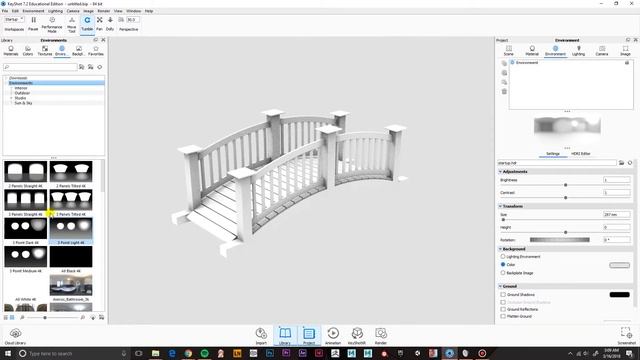This screenshot has height=360, width=640.
Task: Select the Dolly camera tool
Action: click(110, 23)
